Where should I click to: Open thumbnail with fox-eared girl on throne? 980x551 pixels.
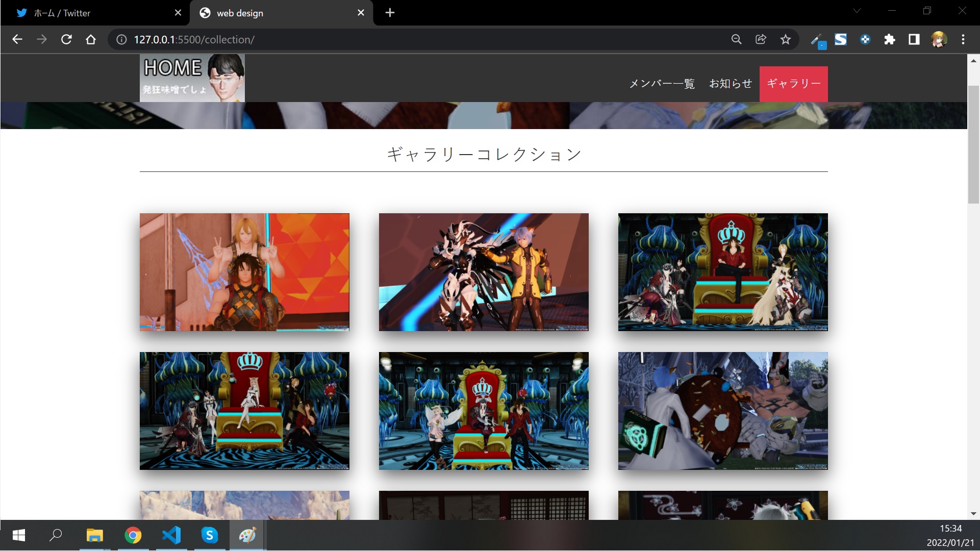[244, 411]
